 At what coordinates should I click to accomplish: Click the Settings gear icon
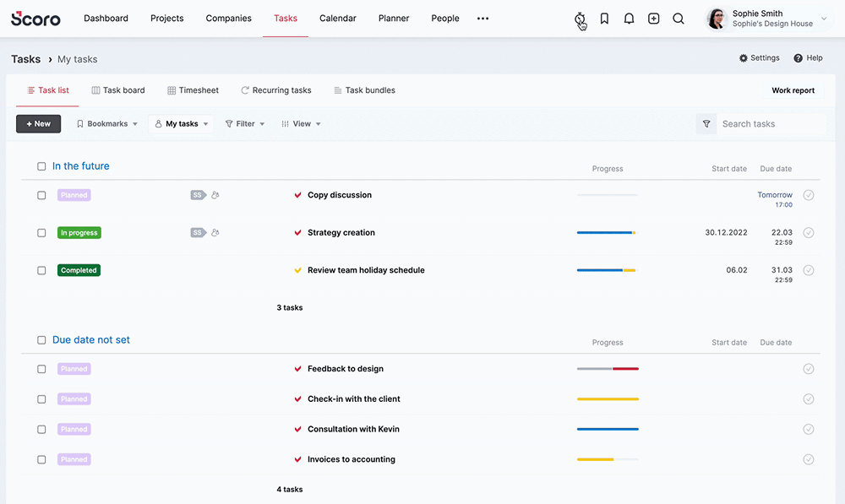(743, 58)
